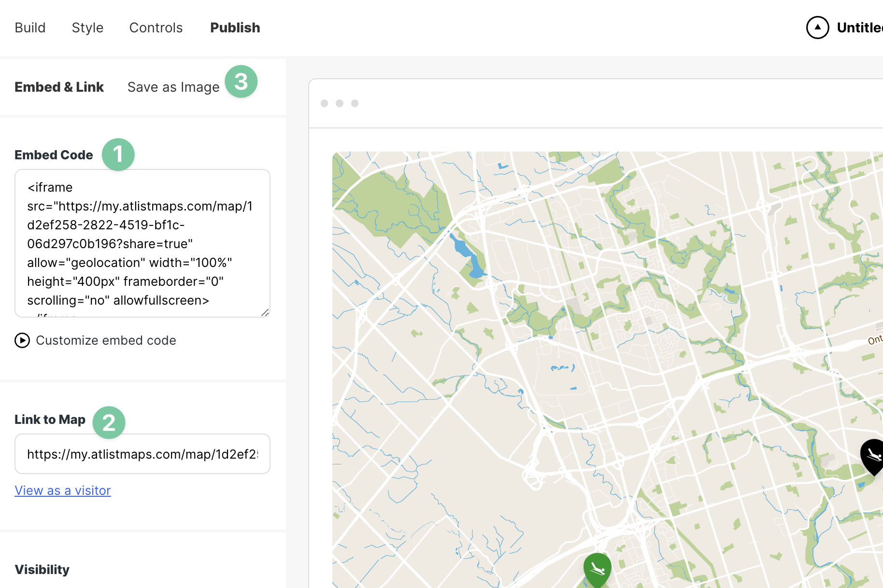The height and width of the screenshot is (588, 883).
Task: Click the black sledding map marker
Action: tap(872, 455)
